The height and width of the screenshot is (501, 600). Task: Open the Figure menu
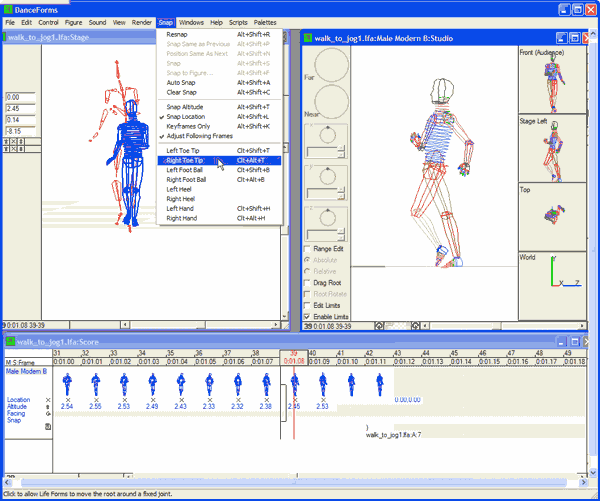[74, 21]
